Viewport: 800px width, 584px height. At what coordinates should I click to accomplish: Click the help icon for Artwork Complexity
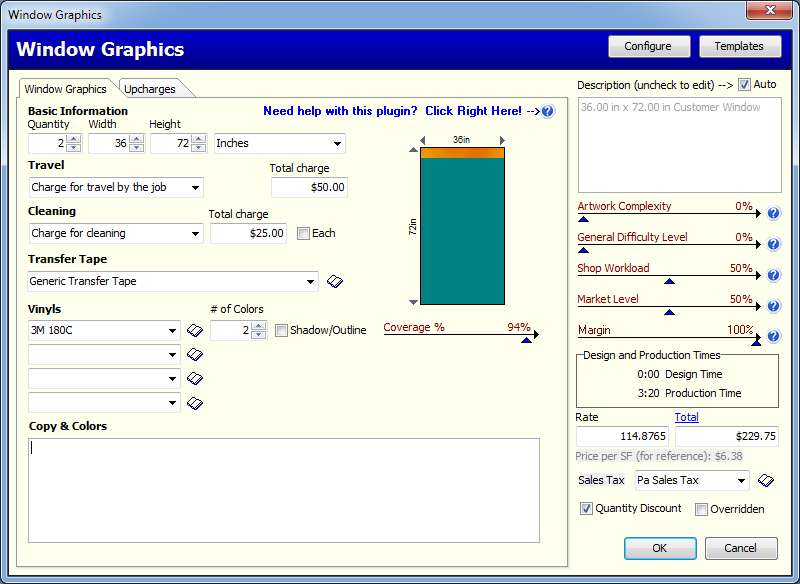pyautogui.click(x=773, y=213)
